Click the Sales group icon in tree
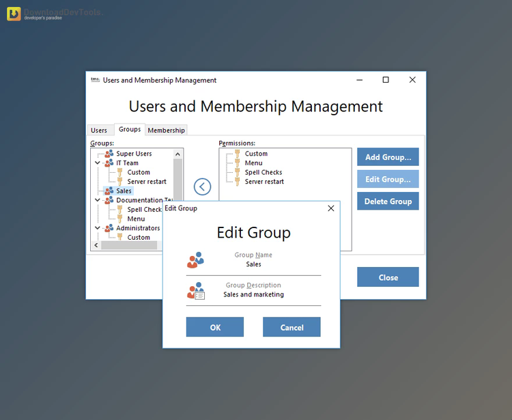 pyautogui.click(x=109, y=191)
